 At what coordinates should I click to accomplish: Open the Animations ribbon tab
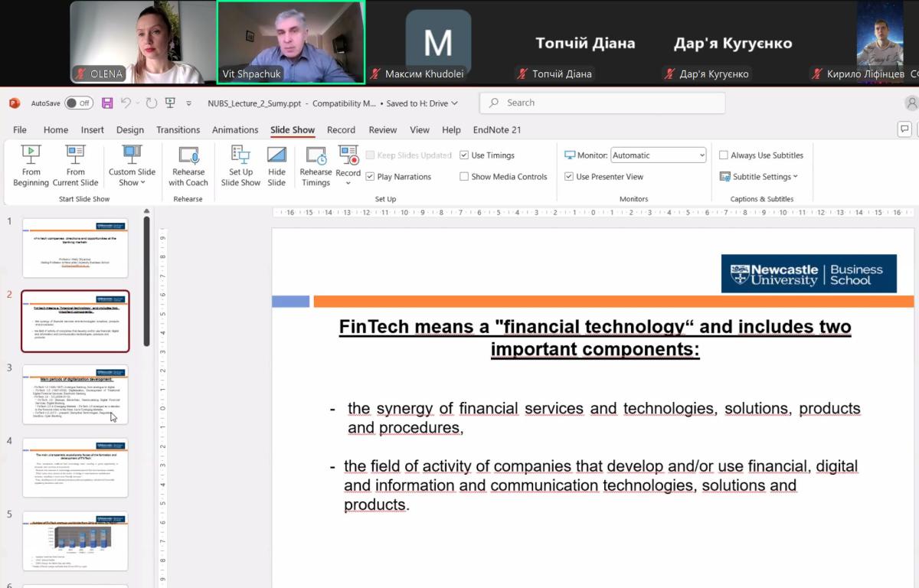coord(235,130)
